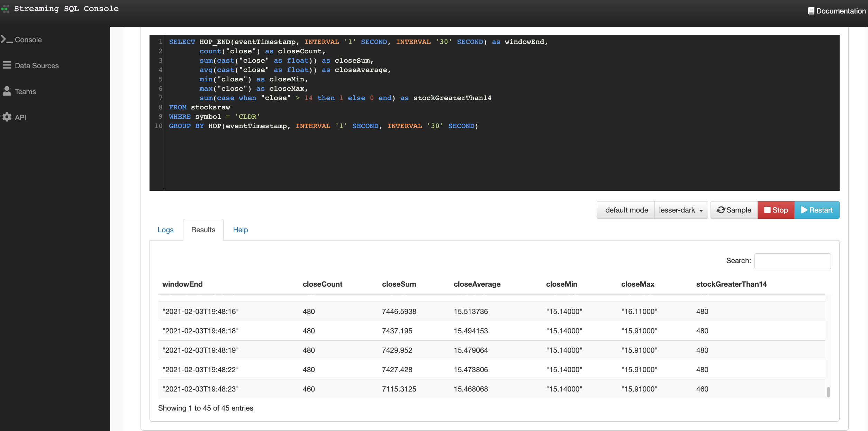Click the Teams user icon

(7, 91)
